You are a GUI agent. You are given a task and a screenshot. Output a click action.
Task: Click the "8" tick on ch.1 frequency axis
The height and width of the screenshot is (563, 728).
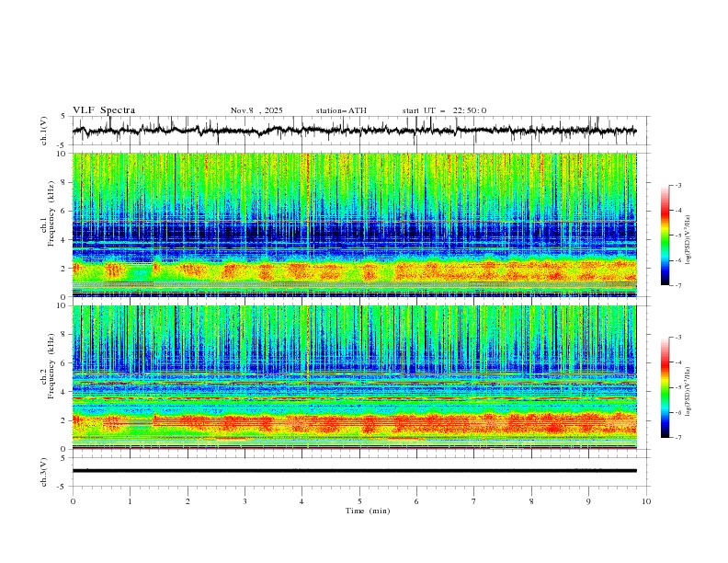64,182
